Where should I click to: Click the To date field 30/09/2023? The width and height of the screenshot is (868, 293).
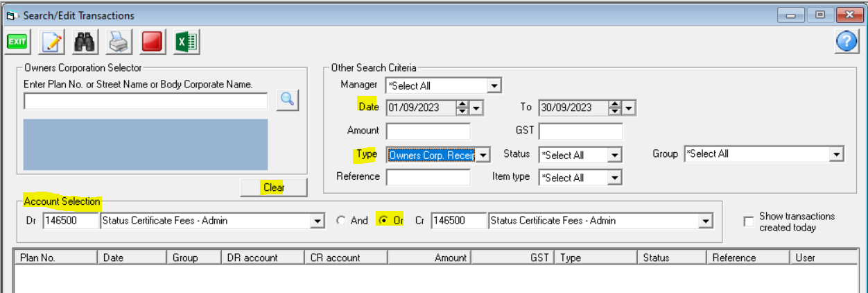click(573, 108)
